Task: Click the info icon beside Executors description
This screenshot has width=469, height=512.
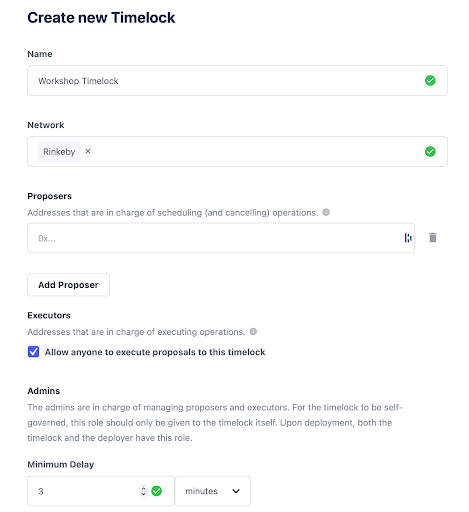Action: (253, 332)
